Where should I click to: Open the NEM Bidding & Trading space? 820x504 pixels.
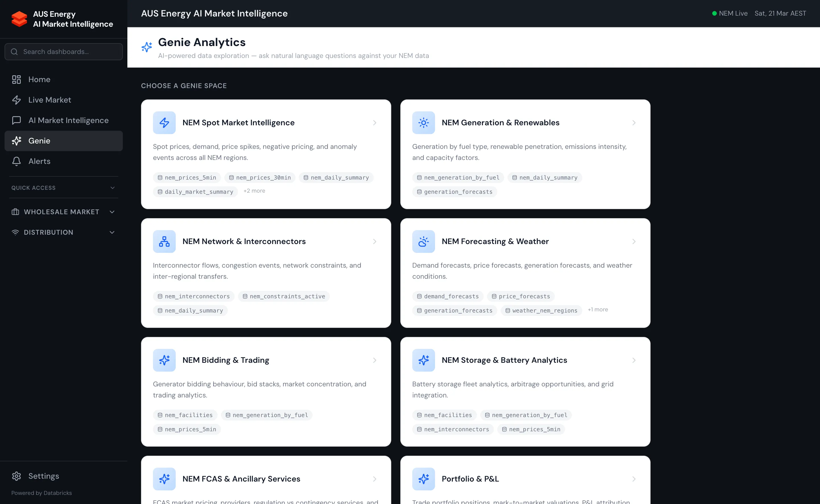225,360
